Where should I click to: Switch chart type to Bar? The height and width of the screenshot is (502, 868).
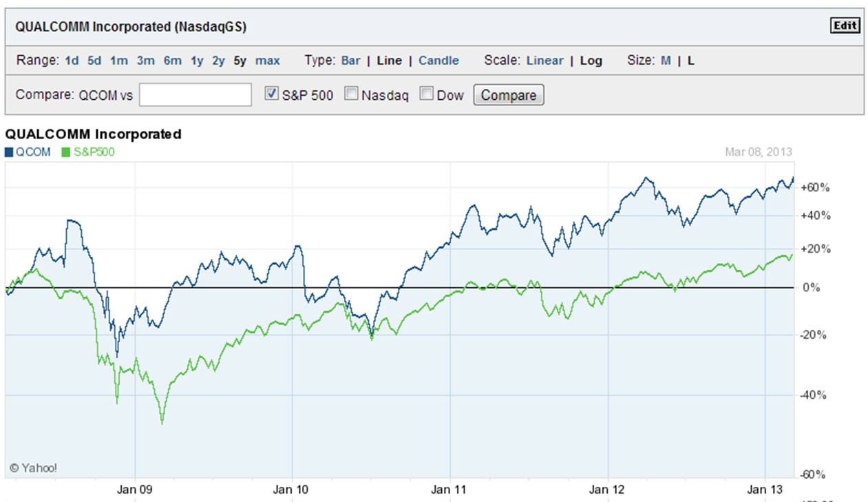coord(350,61)
